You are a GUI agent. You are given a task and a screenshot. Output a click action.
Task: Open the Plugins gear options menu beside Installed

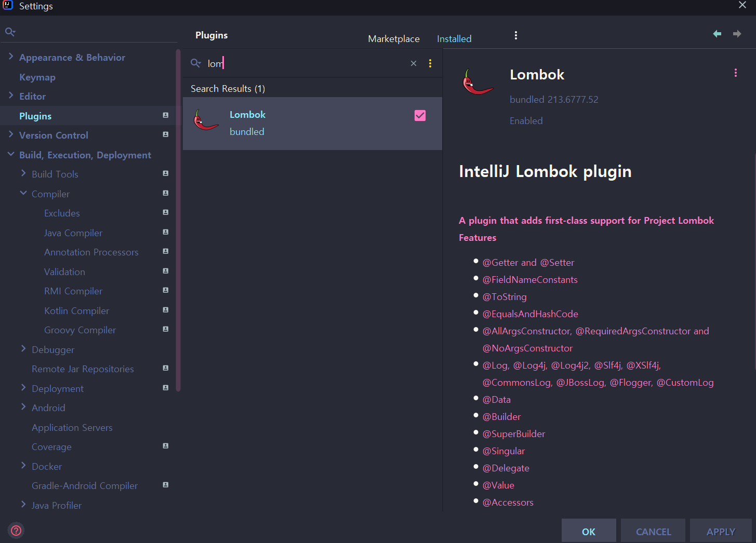tap(516, 35)
